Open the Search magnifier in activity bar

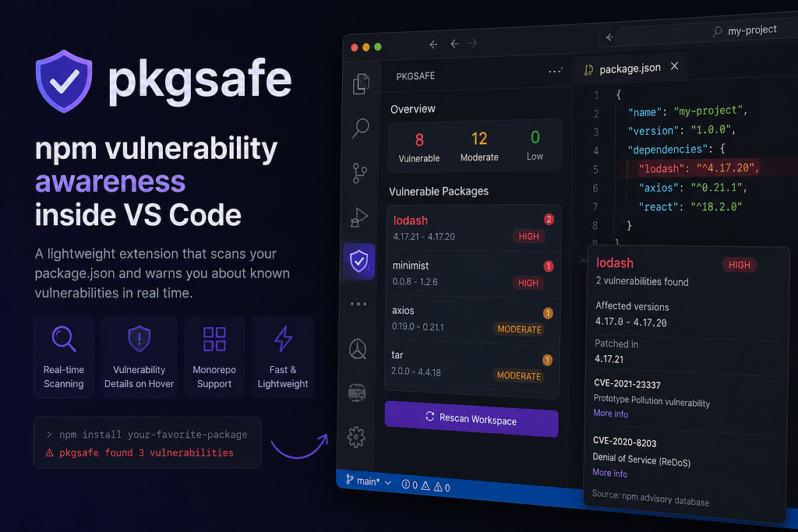pyautogui.click(x=360, y=129)
